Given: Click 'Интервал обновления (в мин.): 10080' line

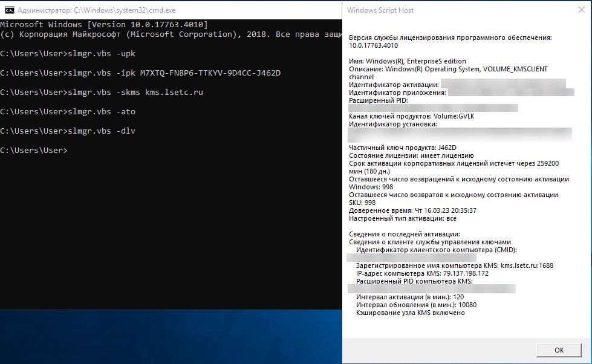Looking at the screenshot, I should (416, 305).
